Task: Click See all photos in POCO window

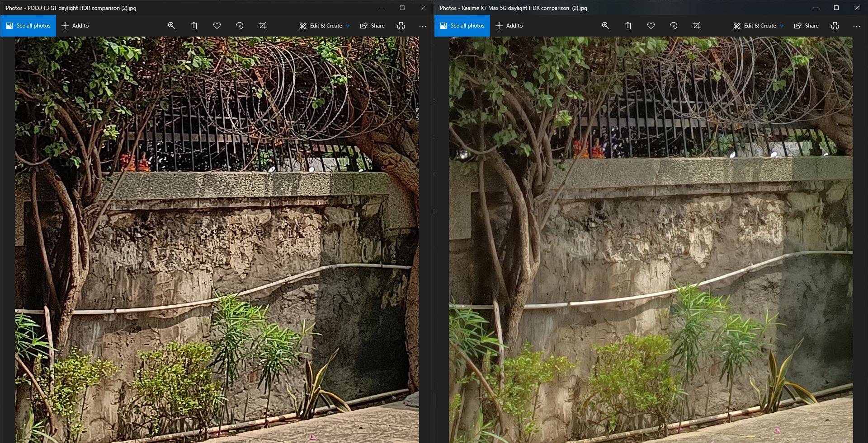Action: click(x=28, y=26)
